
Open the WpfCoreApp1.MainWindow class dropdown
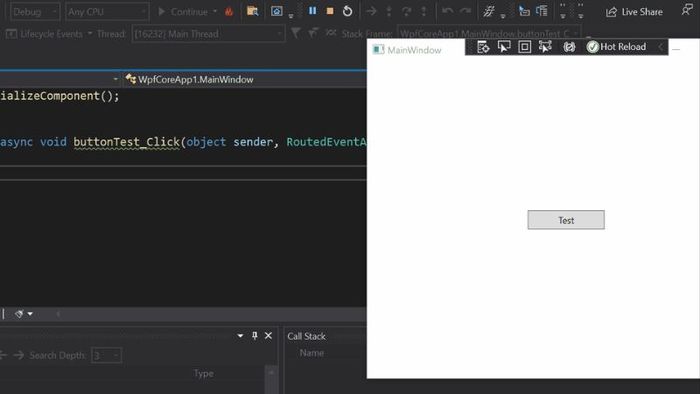[245, 79]
